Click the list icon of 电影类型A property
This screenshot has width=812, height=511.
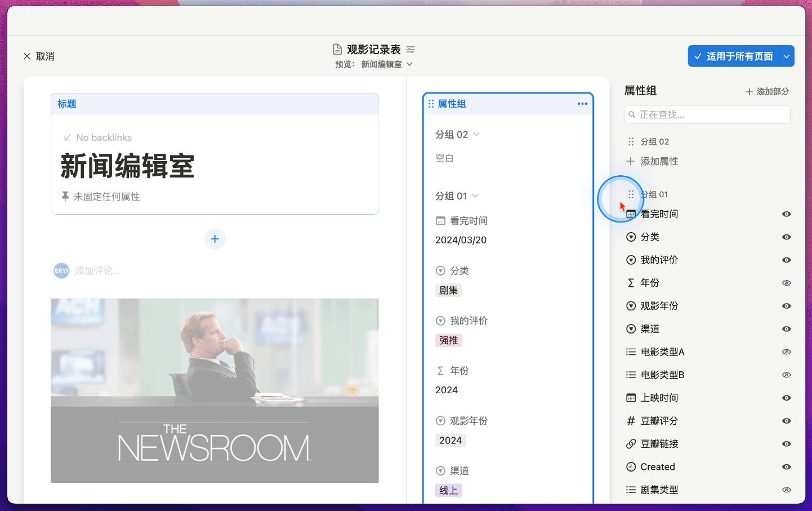[631, 352]
